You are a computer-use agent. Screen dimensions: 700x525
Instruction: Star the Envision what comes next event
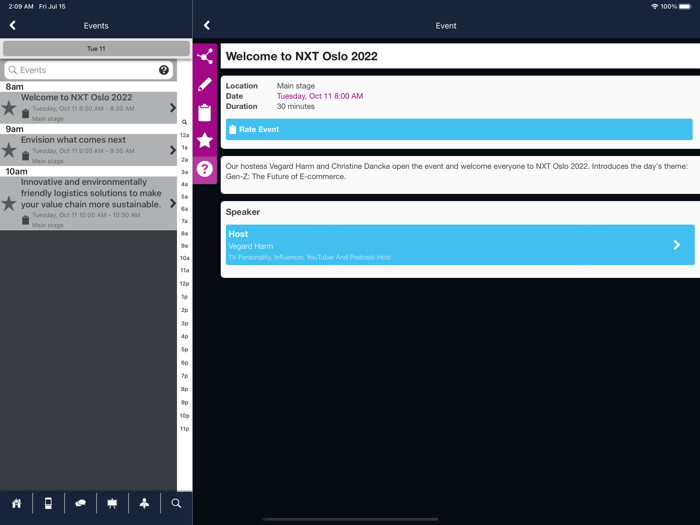pyautogui.click(x=8, y=150)
